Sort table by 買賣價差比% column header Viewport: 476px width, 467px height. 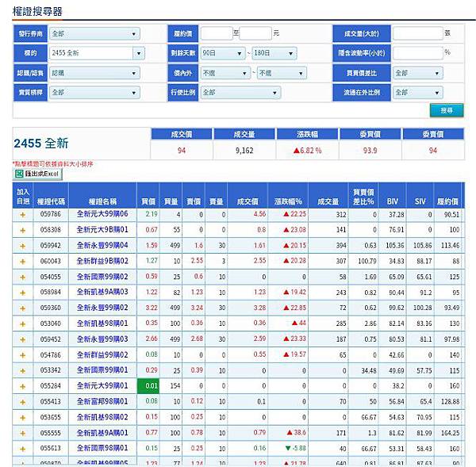(x=363, y=197)
